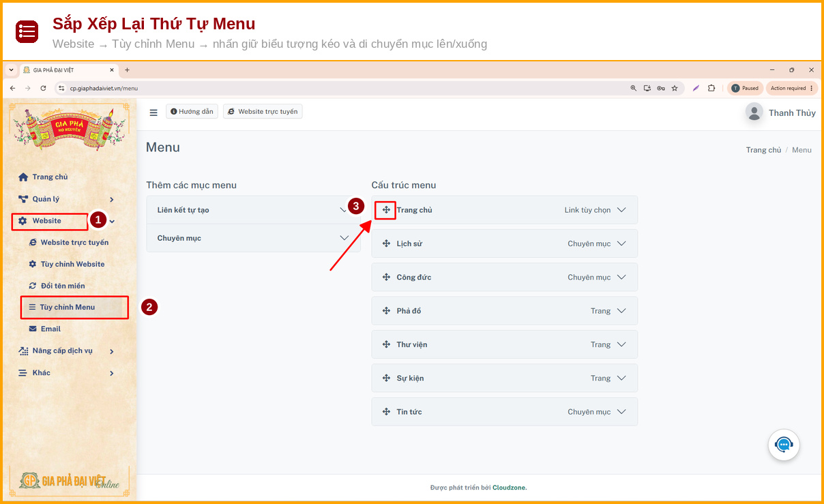This screenshot has width=824, height=504.
Task: Click the Thanh Thủy username
Action: point(792,113)
